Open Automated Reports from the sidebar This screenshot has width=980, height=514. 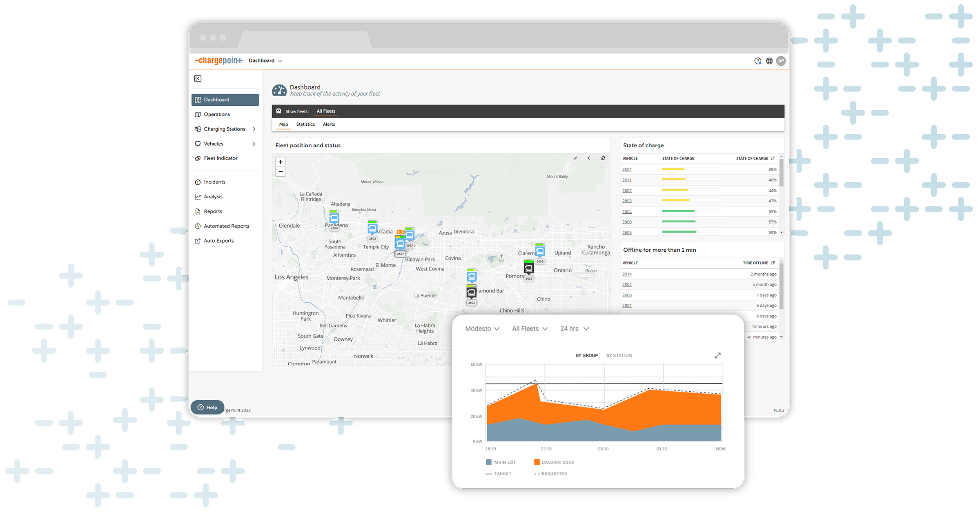pyautogui.click(x=226, y=226)
